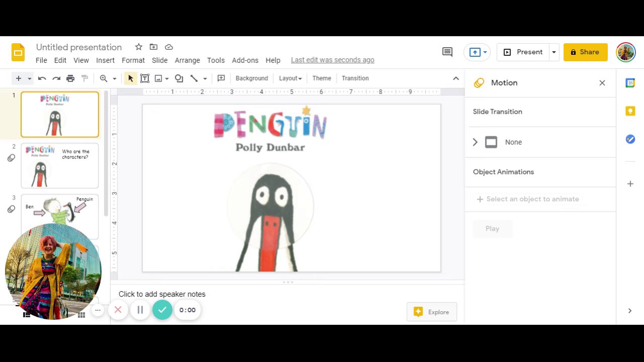Open the Format menu
This screenshot has width=644, height=362.
[133, 60]
